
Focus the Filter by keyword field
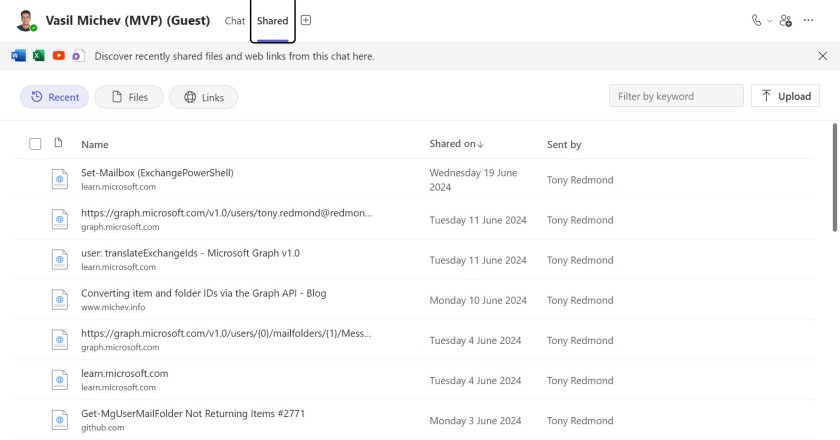coord(676,96)
